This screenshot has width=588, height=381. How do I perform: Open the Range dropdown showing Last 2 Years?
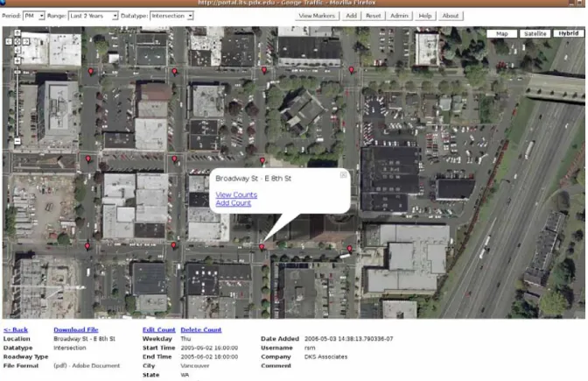point(94,16)
